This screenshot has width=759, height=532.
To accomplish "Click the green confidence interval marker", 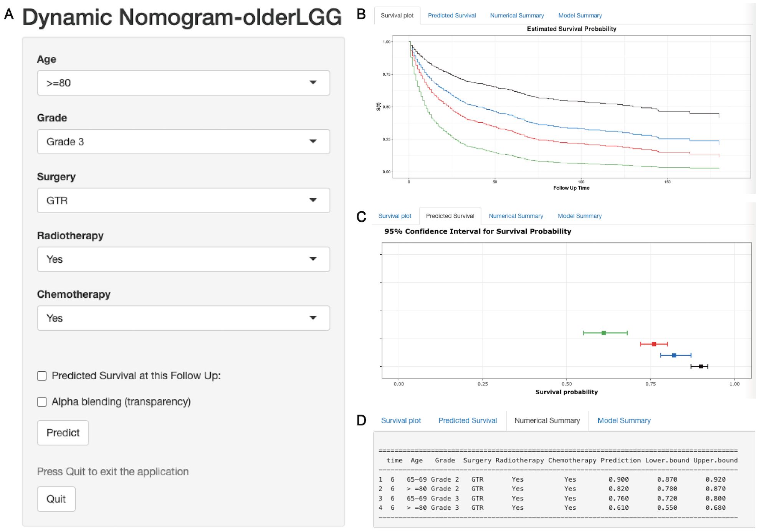I will (x=604, y=333).
